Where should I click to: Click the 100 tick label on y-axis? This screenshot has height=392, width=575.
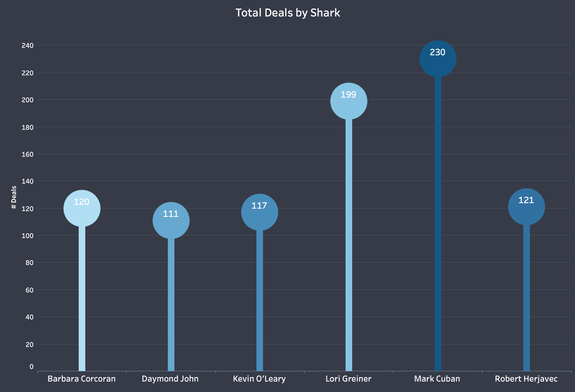click(x=28, y=236)
